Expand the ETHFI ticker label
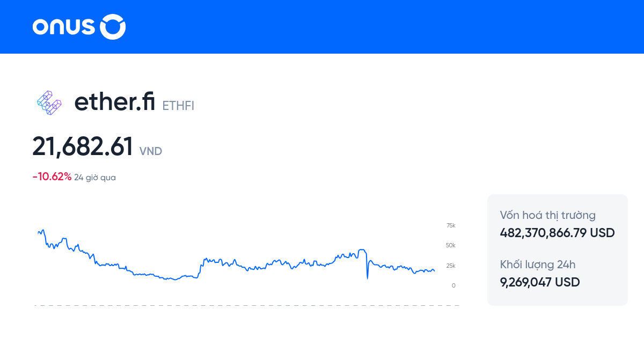The height and width of the screenshot is (338, 644). coord(178,106)
